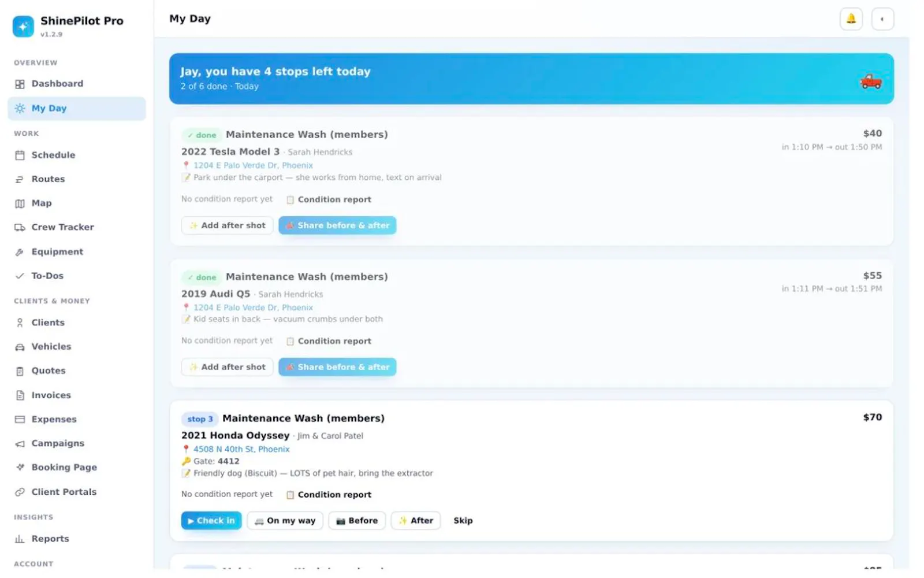Viewport: 924px width, 578px height.
Task: Click the Equipment wrench icon
Action: pos(20,252)
